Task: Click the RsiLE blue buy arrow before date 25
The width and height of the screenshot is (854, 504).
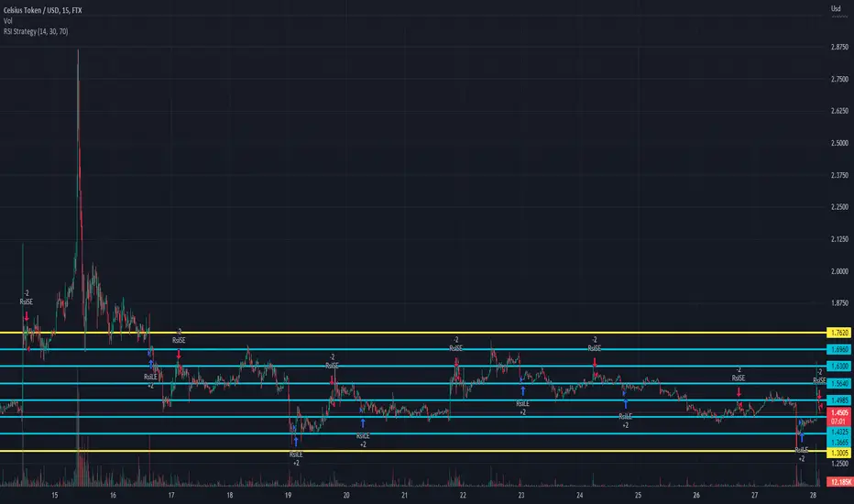Action: (x=625, y=404)
